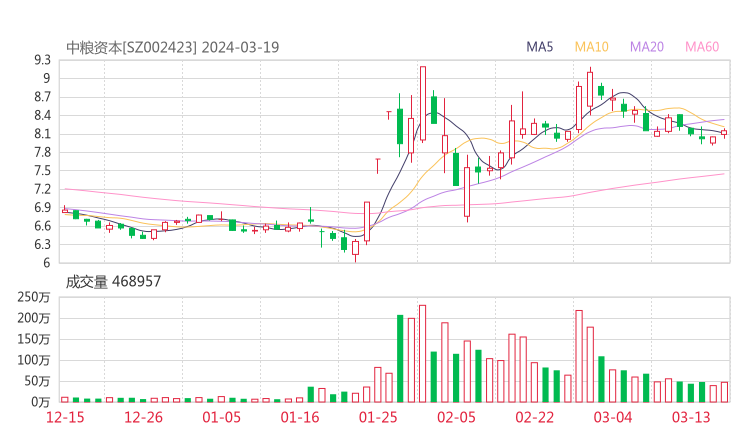This screenshot has width=740, height=440.
Task: Click the 9.3 price axis label
Action: 42,60
